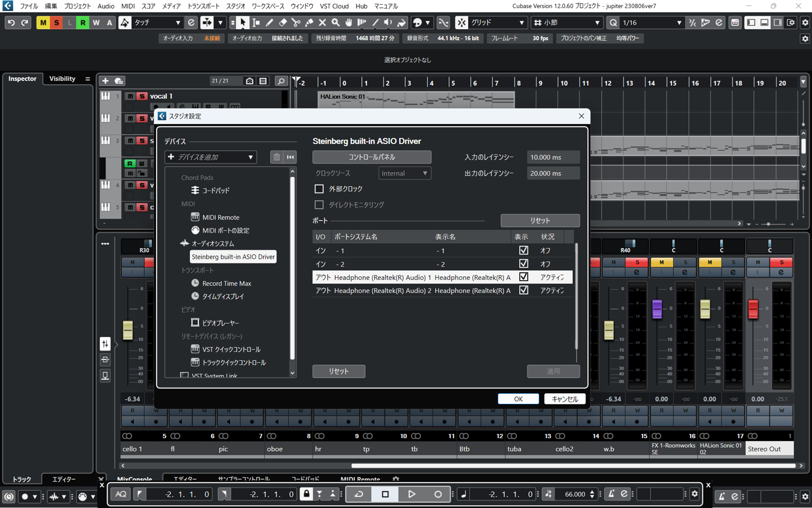Open the ファイル menu
This screenshot has height=508, width=812.
tap(29, 6)
